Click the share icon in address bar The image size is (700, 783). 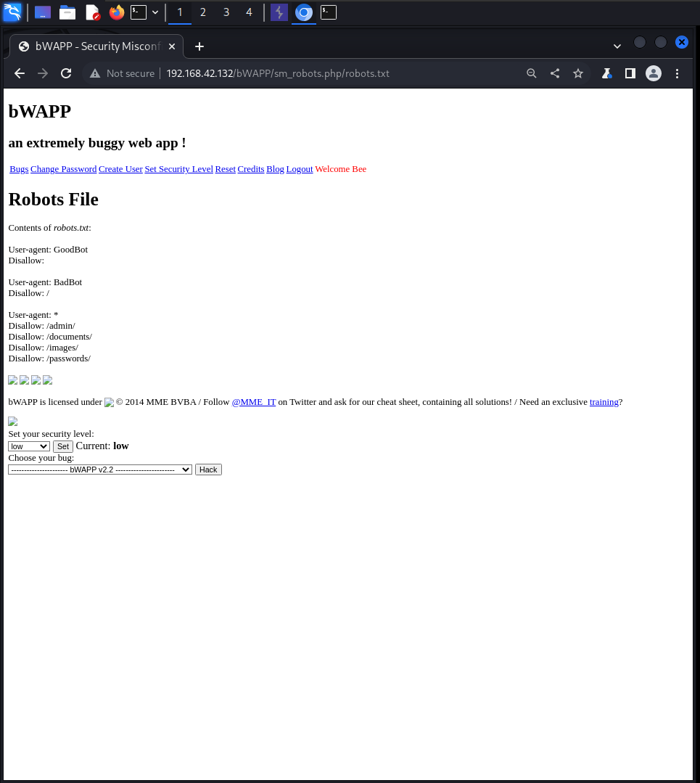(x=555, y=73)
